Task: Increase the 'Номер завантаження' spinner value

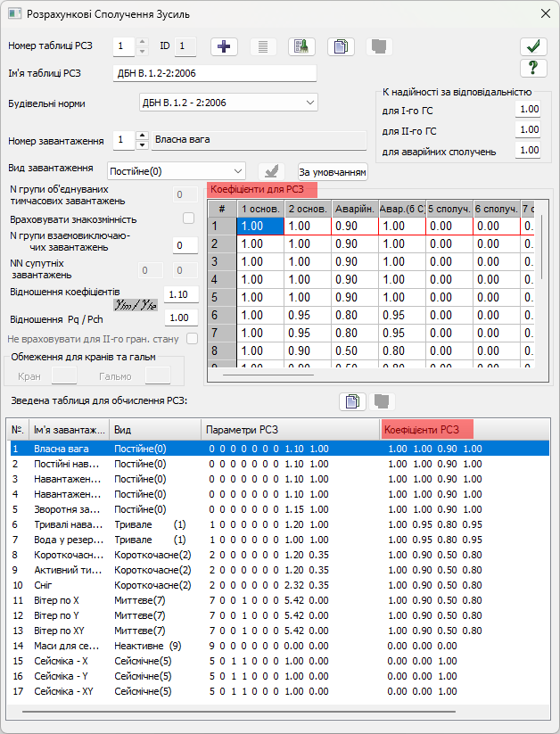Action: (x=141, y=136)
